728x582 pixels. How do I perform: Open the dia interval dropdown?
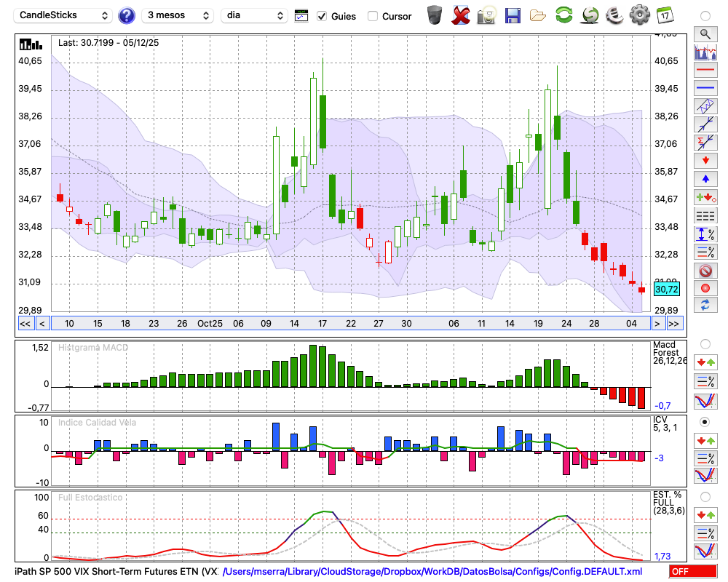(254, 15)
